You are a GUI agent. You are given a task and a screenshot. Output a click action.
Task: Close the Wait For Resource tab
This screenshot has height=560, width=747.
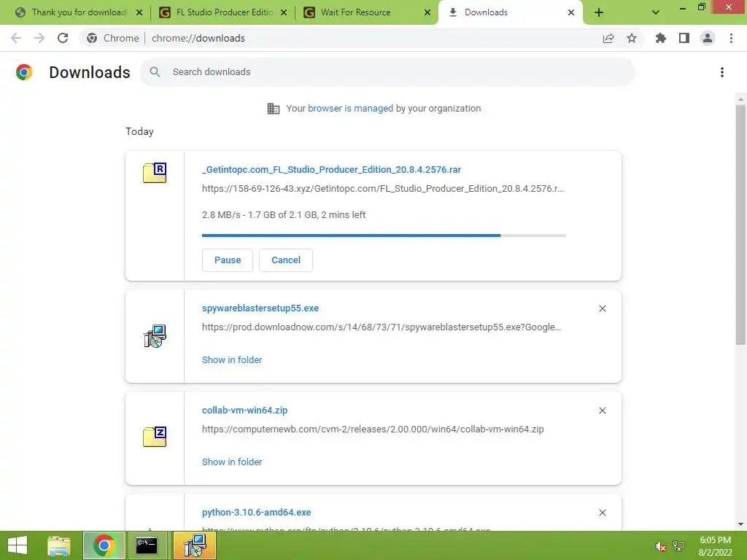427,12
